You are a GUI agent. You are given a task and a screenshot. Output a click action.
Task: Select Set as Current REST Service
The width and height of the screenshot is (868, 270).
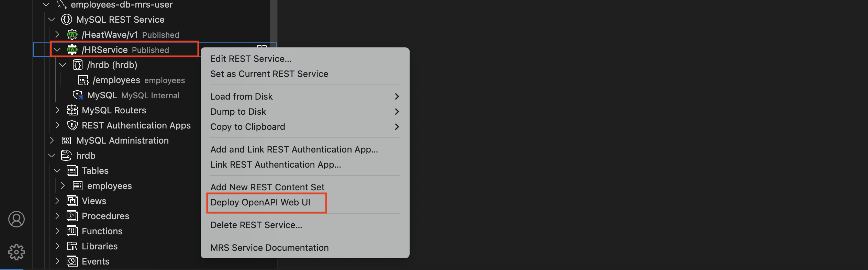click(x=269, y=74)
